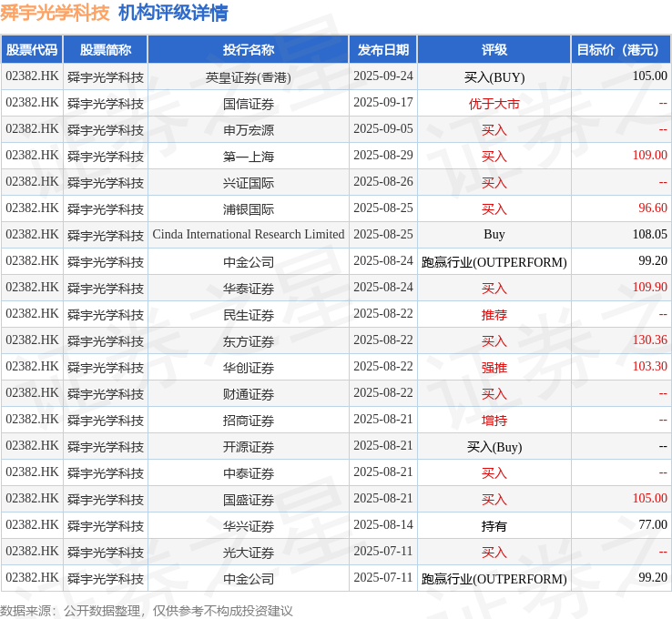The image size is (672, 619).
Task: Select the 华泰证券 institution cell
Action: point(249,289)
